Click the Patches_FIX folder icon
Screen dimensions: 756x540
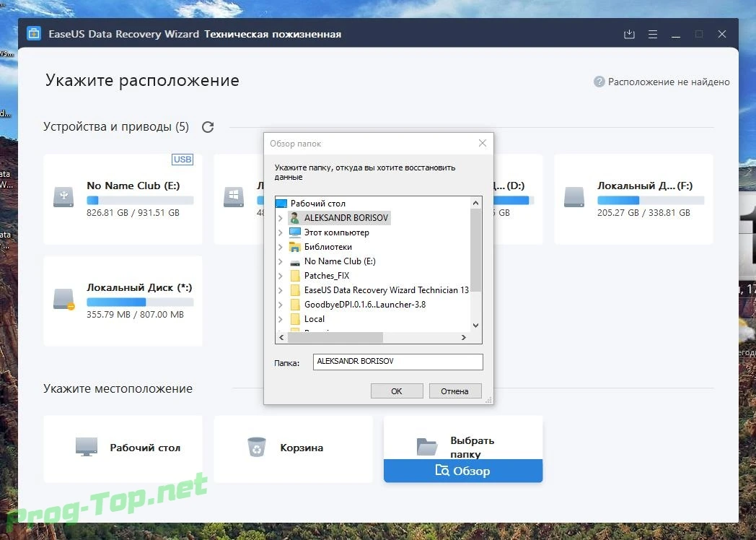coord(295,276)
